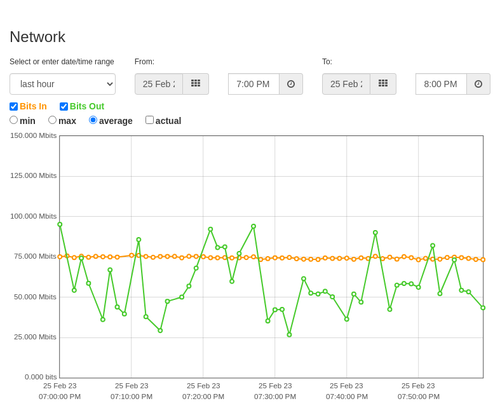500x403 pixels.
Task: Click the 125.000 Mbits axis label
Action: coord(33,176)
